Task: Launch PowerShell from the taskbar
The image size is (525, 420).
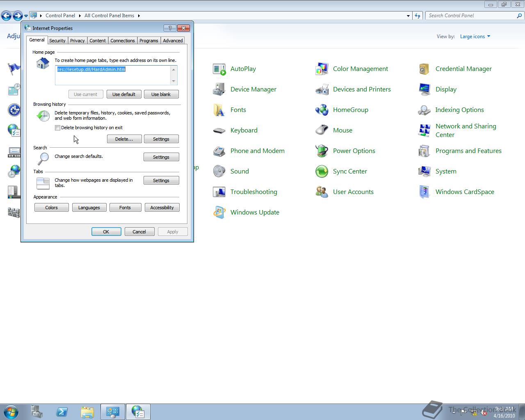Action: pyautogui.click(x=62, y=412)
